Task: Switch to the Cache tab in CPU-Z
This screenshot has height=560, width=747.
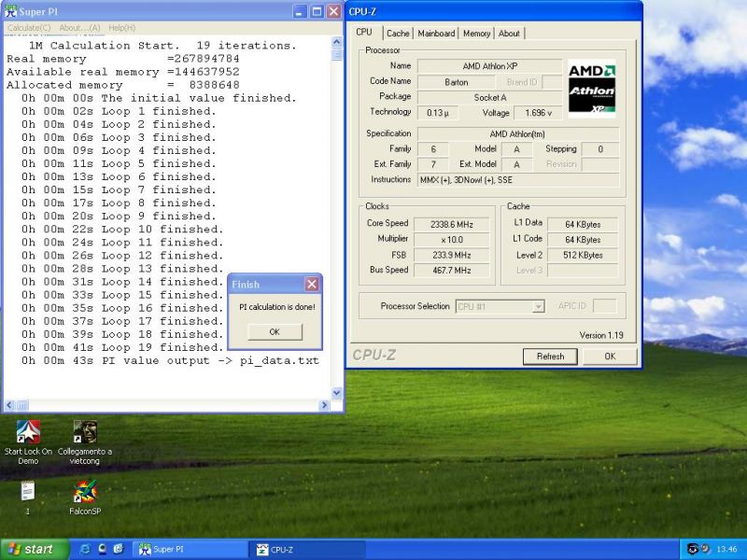Action: [398, 34]
